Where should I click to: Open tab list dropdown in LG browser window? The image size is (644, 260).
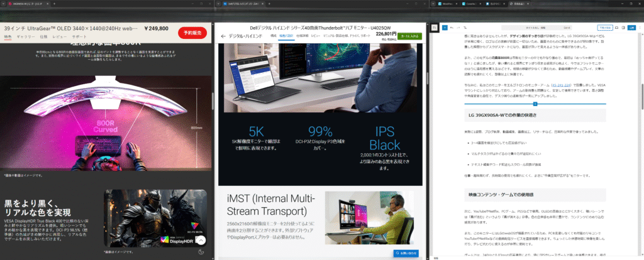[x=4, y=4]
